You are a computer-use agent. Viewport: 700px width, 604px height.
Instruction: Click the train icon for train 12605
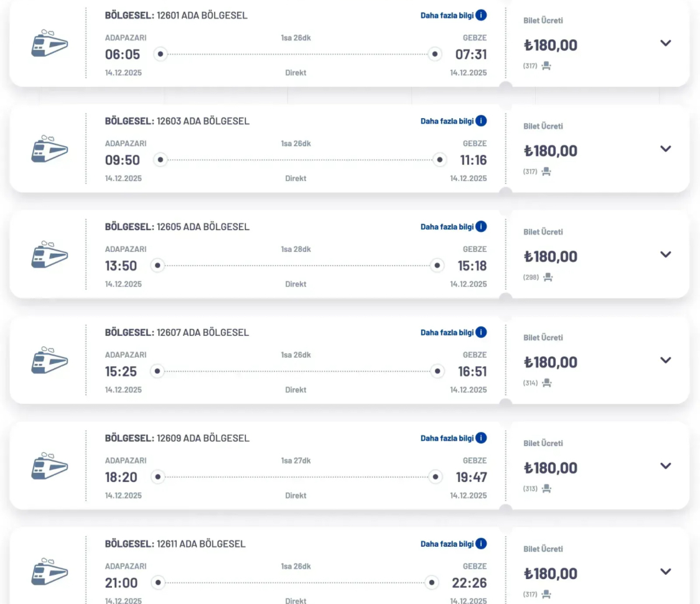pos(49,254)
